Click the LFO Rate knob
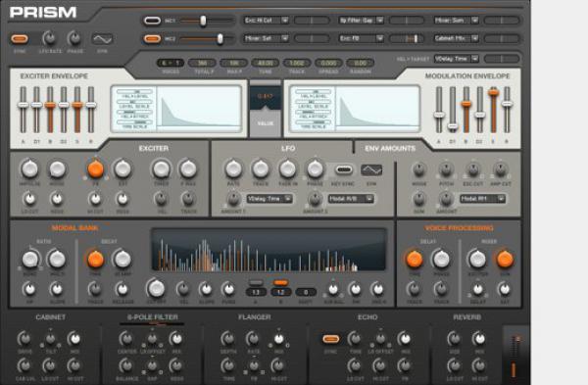This screenshot has width=588, height=385. click(233, 169)
